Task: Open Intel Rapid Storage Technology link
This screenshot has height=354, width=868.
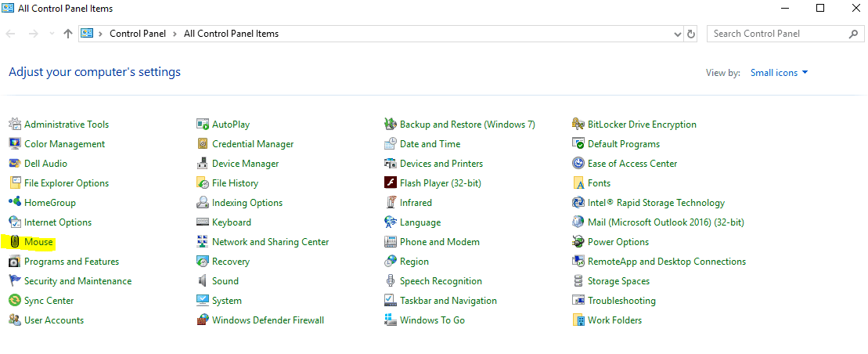Action: coord(656,202)
